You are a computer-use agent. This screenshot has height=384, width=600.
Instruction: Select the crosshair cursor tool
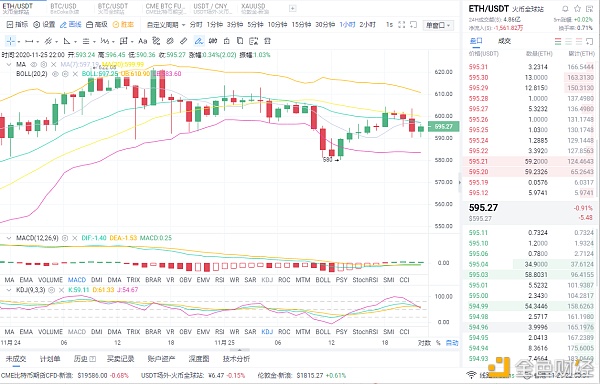click(10, 41)
